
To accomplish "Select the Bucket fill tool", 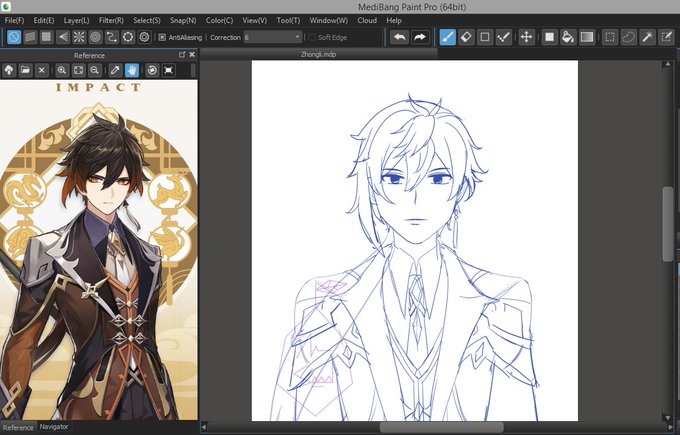I will pyautogui.click(x=568, y=37).
